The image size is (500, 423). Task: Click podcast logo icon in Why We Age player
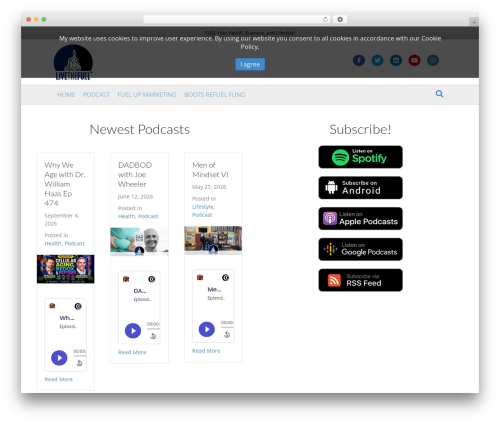point(52,306)
